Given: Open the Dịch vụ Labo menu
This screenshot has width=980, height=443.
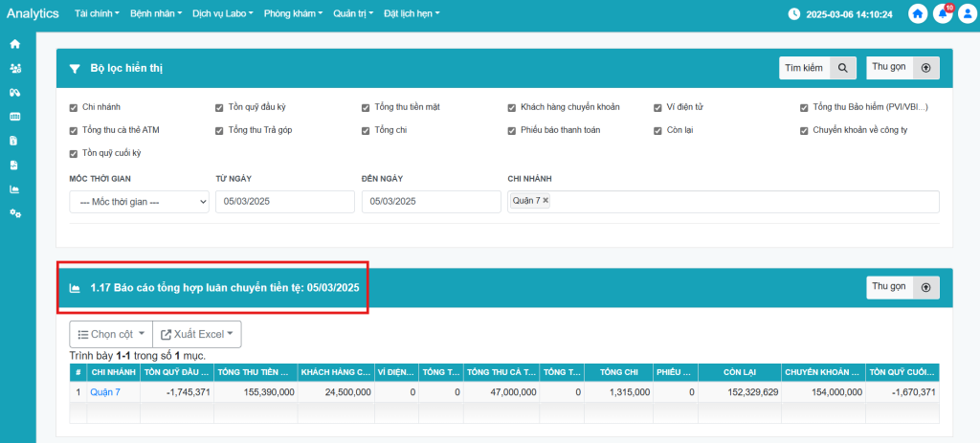Looking at the screenshot, I should click(x=223, y=14).
